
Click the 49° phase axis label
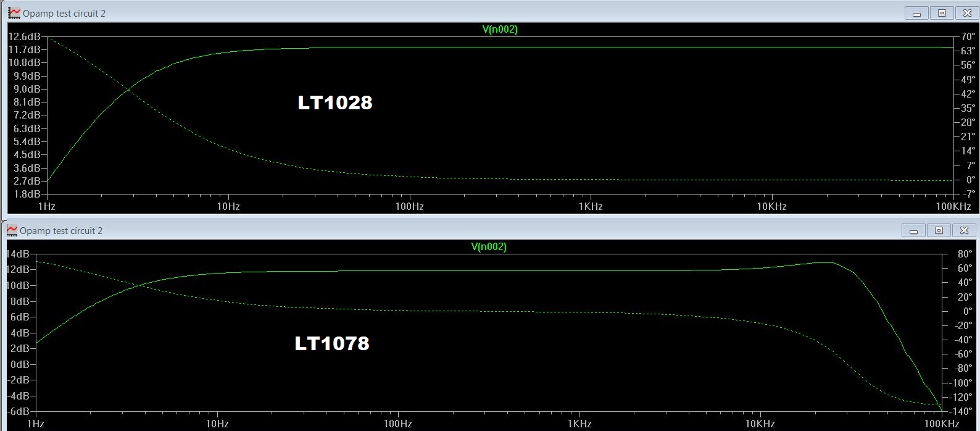[968, 80]
